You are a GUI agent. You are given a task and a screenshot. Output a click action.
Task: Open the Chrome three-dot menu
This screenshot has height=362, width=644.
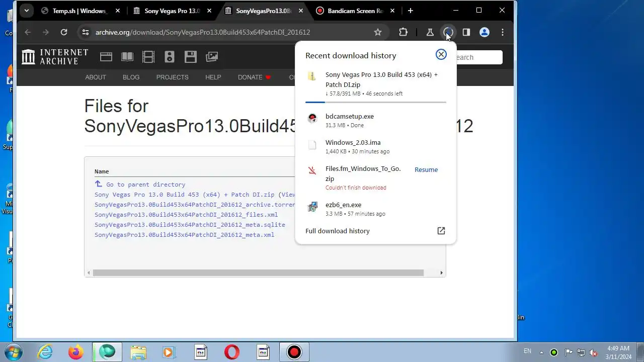point(503,32)
